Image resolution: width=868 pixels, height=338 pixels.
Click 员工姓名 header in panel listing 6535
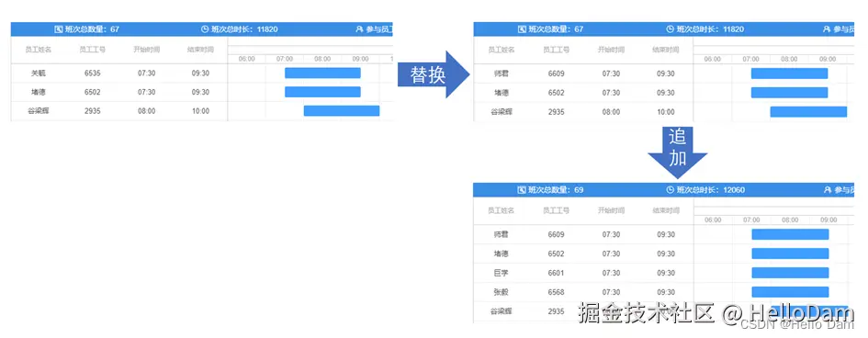click(39, 50)
